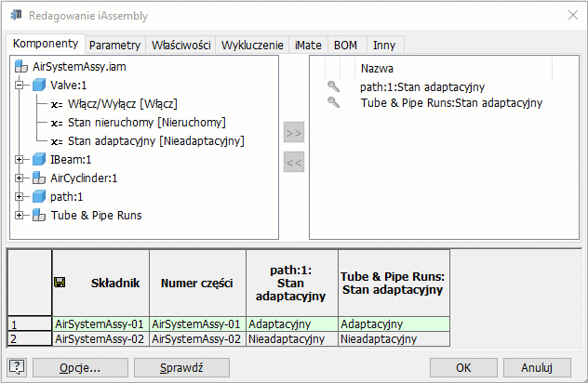Click row 1 Tube & Pipe Runs Adaptacyjny cell
Viewport: 588px width, 383px height.
pyautogui.click(x=394, y=324)
